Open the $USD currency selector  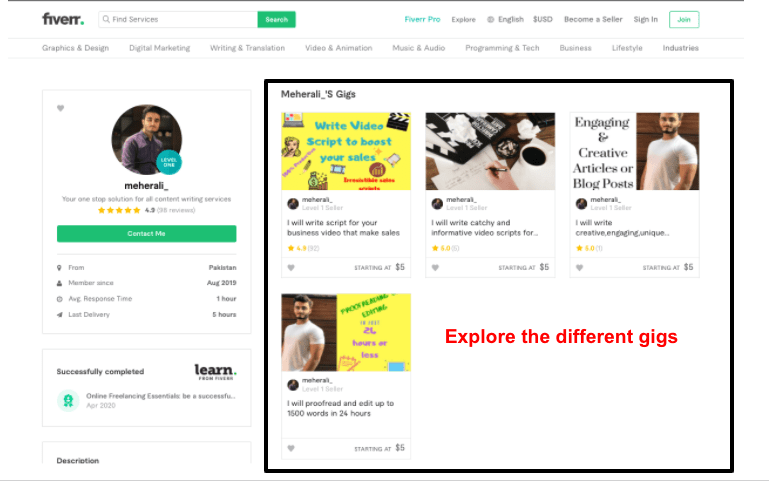pyautogui.click(x=542, y=20)
